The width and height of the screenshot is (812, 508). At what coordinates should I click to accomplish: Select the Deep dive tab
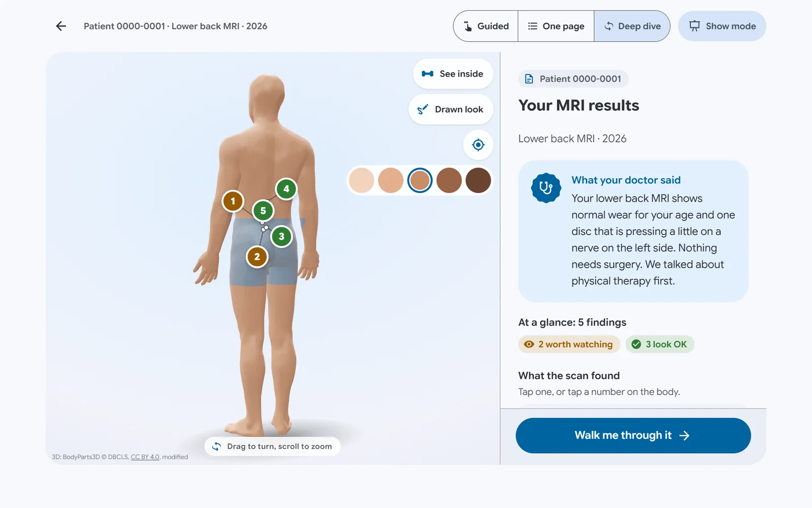pos(632,26)
